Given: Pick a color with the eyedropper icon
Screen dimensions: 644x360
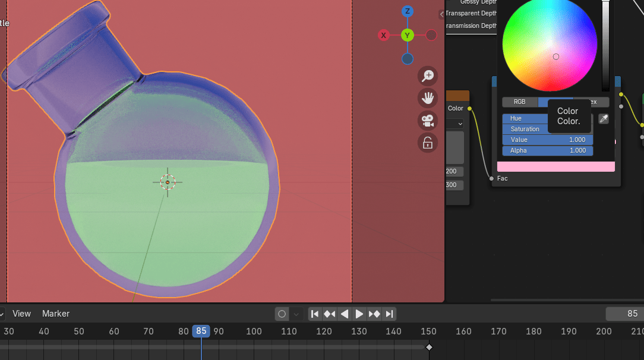Looking at the screenshot, I should (x=604, y=119).
